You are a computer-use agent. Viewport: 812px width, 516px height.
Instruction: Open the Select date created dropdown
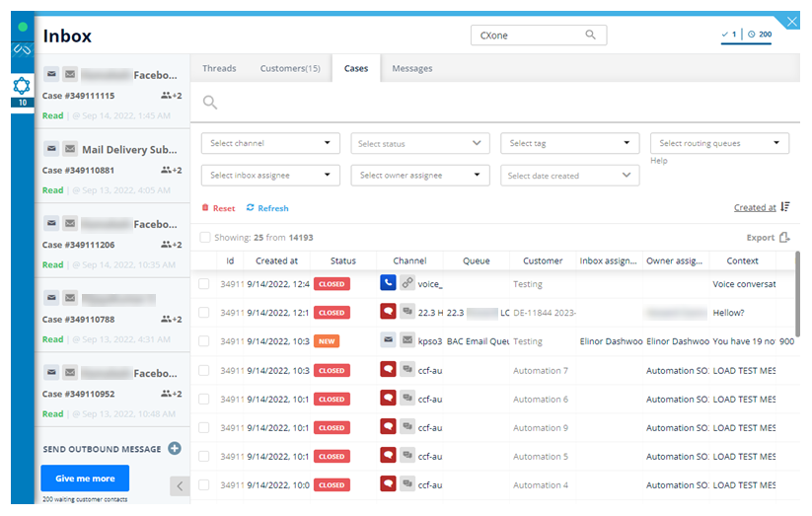coord(569,175)
